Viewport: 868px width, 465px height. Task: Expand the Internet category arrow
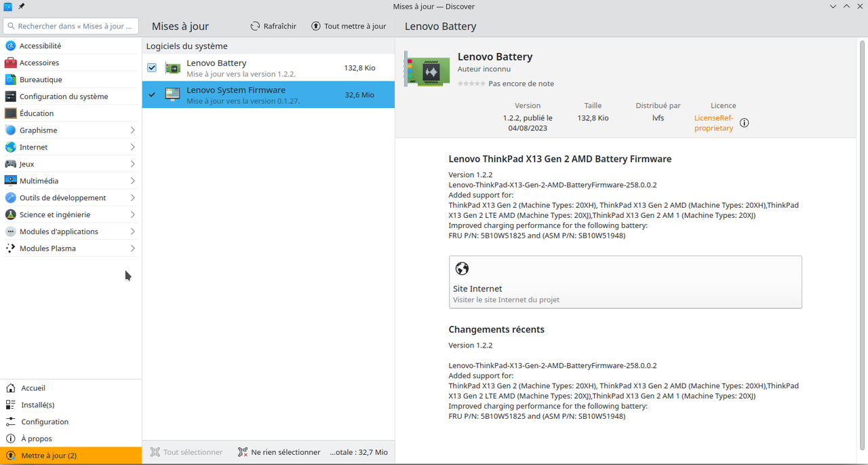tap(132, 147)
